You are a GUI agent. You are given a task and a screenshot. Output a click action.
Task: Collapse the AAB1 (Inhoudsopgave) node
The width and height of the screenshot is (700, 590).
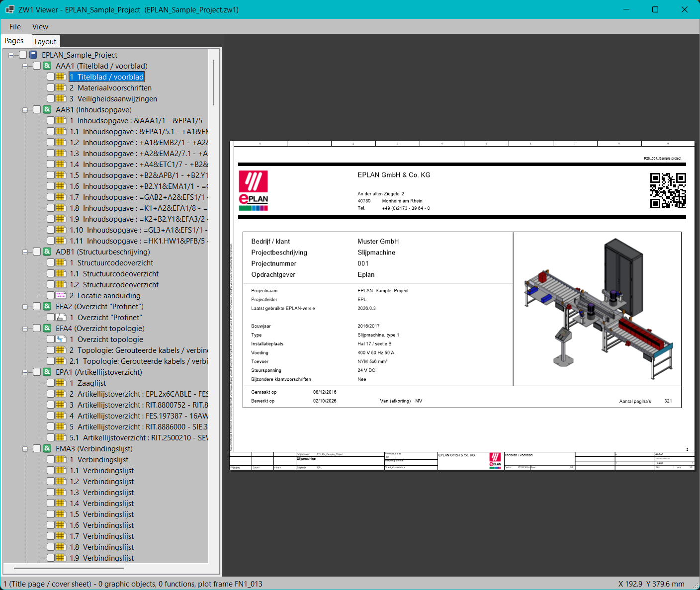(25, 110)
